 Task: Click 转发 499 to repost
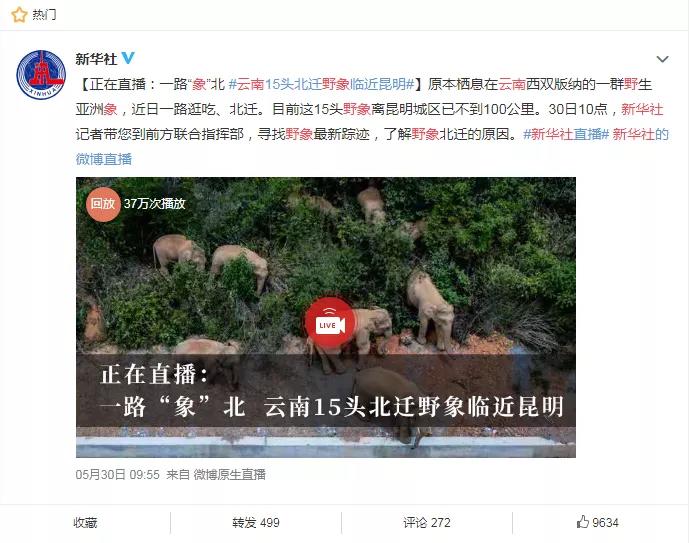(256, 522)
